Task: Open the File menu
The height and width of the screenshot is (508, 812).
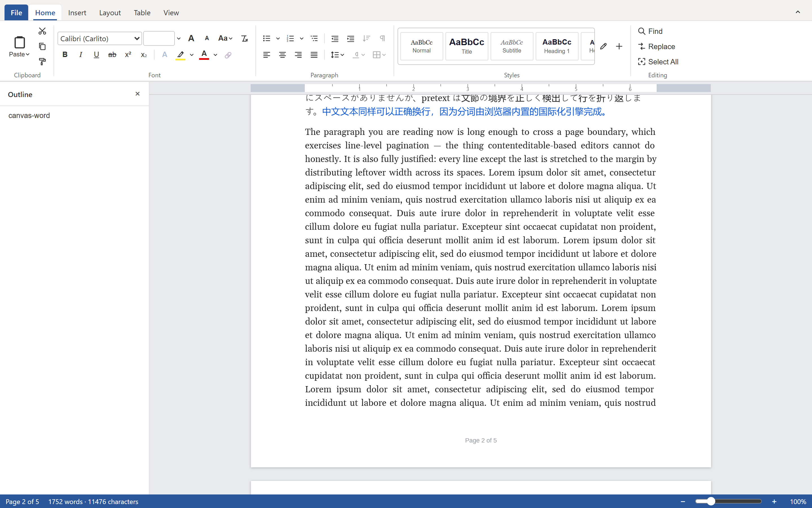Action: pos(16,12)
